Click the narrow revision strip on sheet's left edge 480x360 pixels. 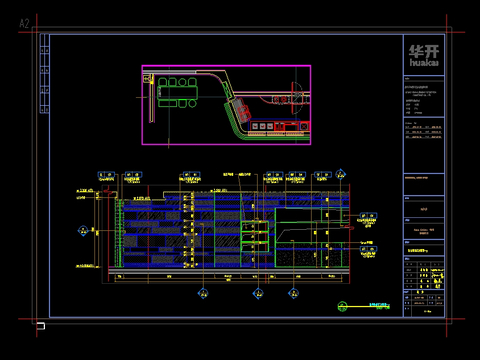(45, 74)
